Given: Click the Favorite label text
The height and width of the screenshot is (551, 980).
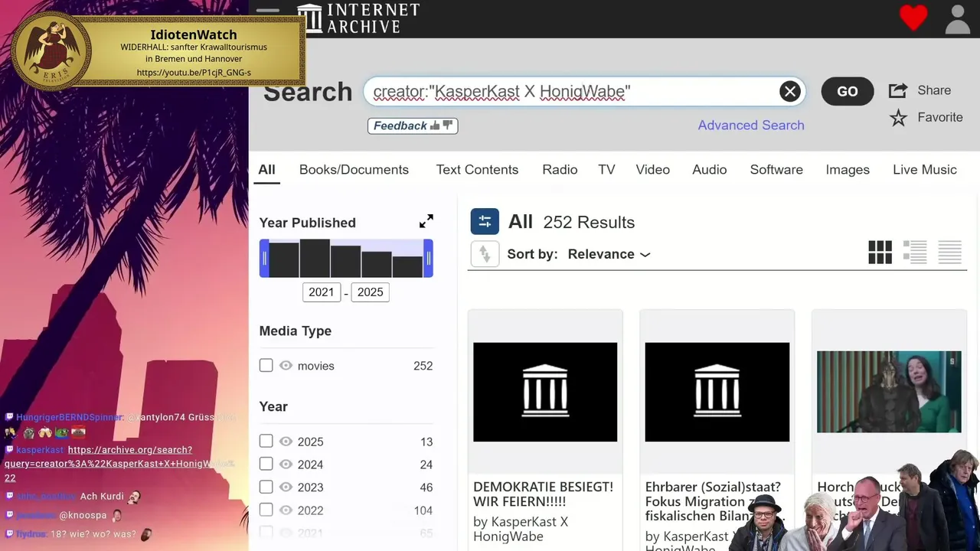Looking at the screenshot, I should 939,118.
